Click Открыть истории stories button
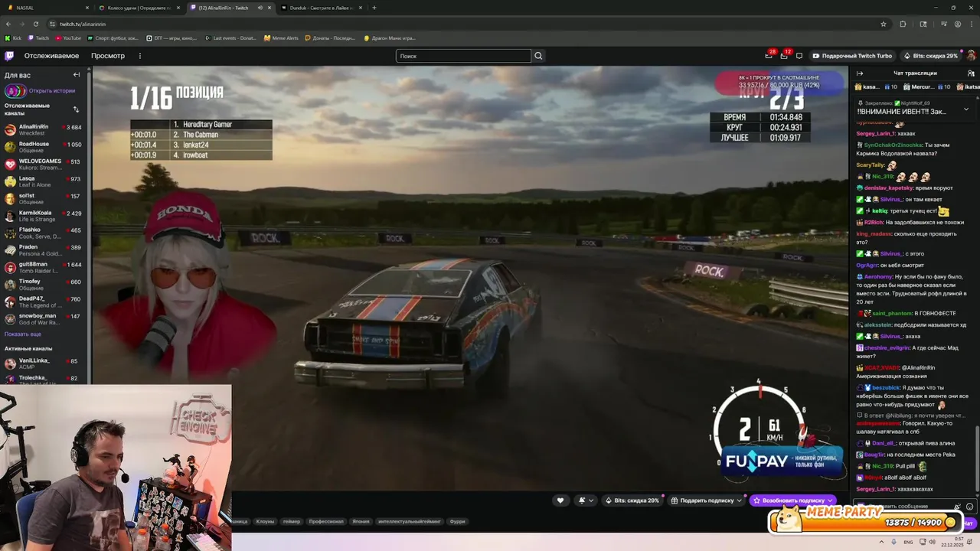 [x=41, y=90]
